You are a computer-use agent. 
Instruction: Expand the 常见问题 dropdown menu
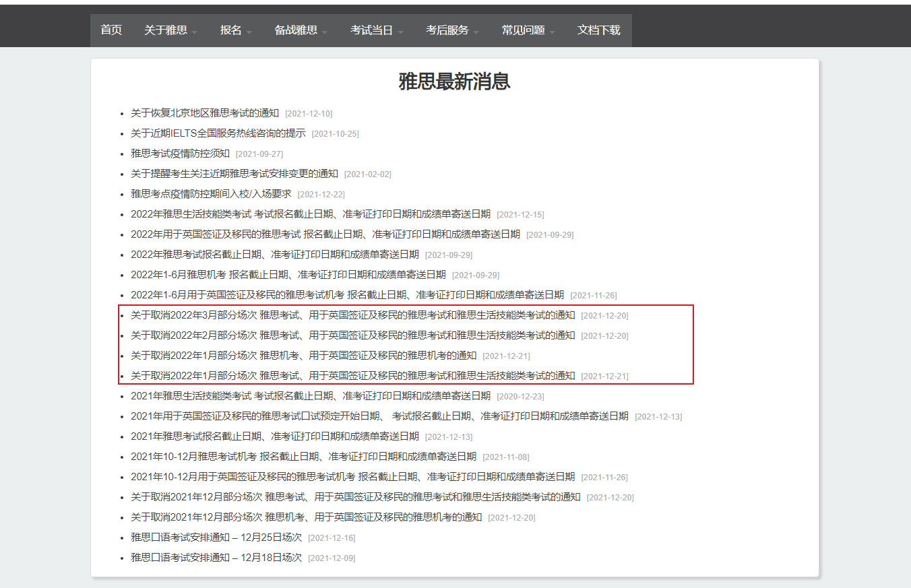pyautogui.click(x=528, y=30)
